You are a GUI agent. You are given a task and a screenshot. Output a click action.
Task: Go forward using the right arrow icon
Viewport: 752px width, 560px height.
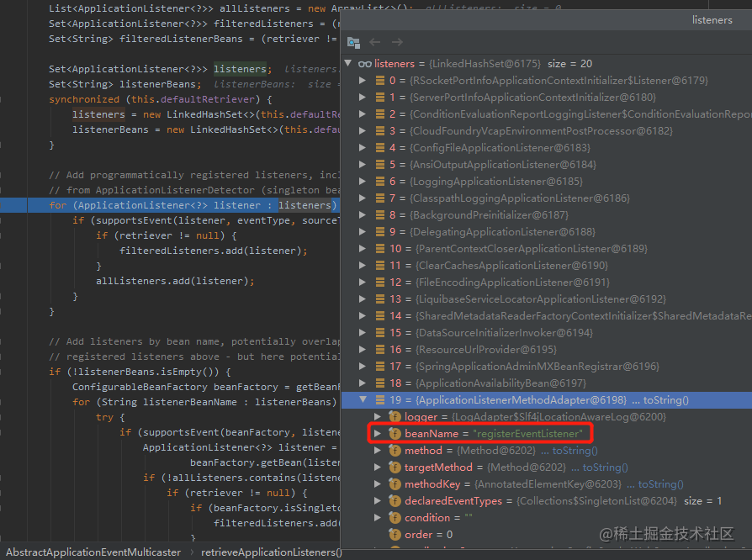coord(397,42)
